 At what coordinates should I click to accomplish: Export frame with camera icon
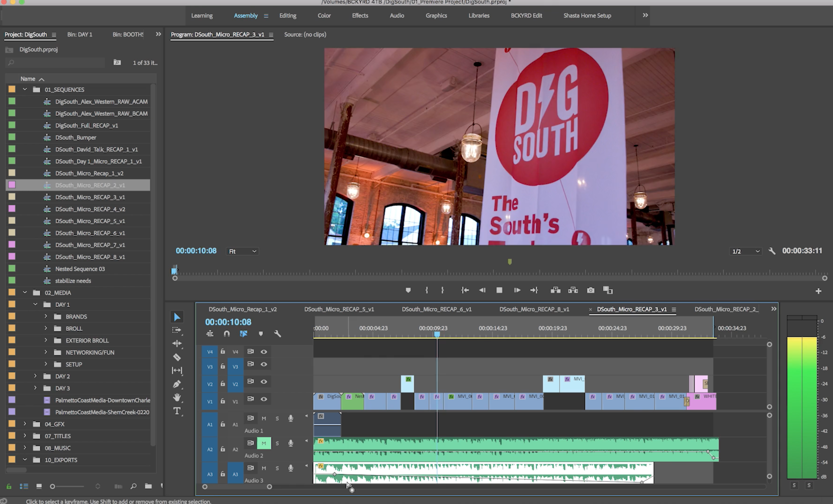[591, 290]
